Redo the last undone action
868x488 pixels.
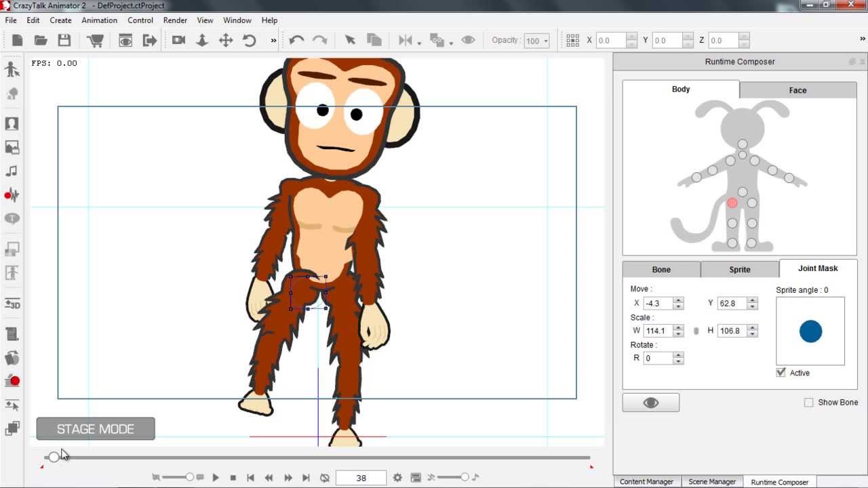pos(319,40)
